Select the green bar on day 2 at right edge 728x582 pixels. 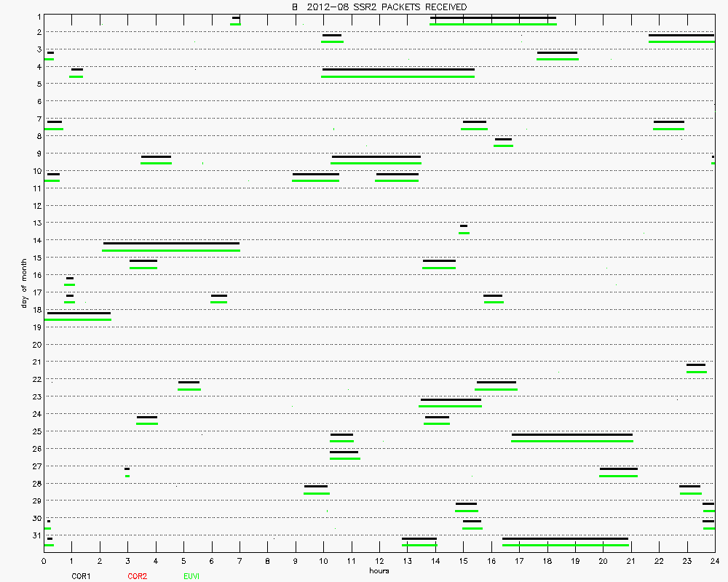[681, 41]
